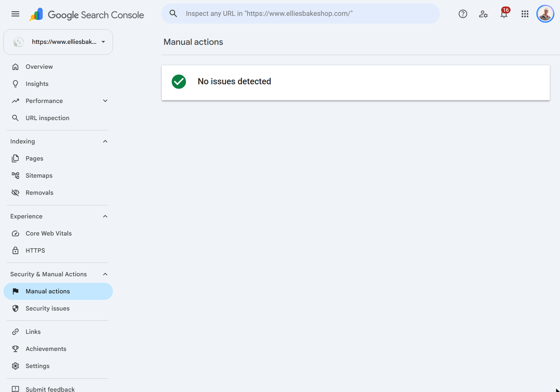Click Submit feedback label
This screenshot has width=560, height=392.
50,389
